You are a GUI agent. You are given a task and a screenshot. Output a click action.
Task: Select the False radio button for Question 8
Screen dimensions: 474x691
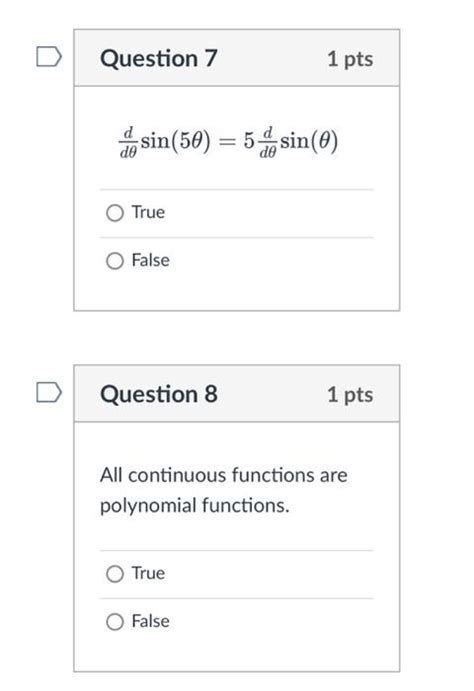point(115,622)
